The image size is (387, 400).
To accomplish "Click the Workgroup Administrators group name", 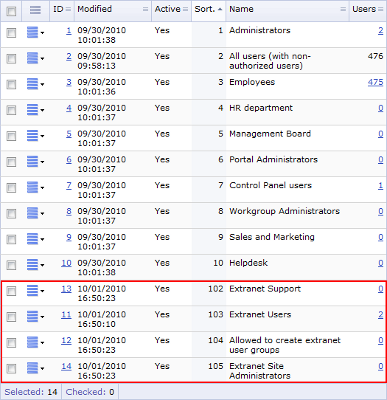I will coord(284,211).
